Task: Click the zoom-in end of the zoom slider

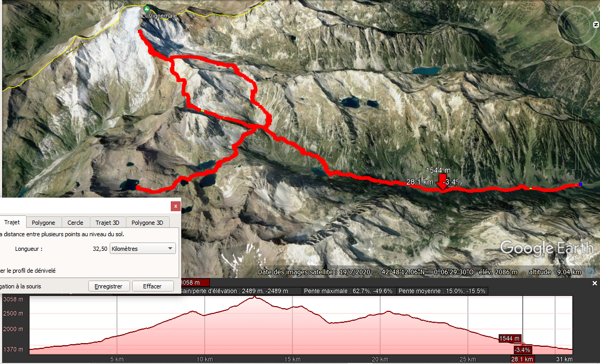Action: (577, 111)
